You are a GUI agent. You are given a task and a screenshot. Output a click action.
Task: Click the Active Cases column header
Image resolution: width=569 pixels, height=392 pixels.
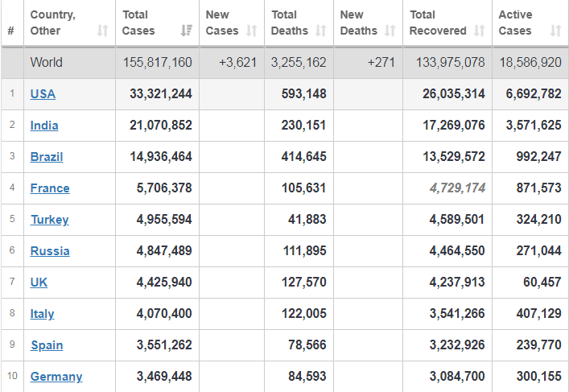click(x=530, y=23)
